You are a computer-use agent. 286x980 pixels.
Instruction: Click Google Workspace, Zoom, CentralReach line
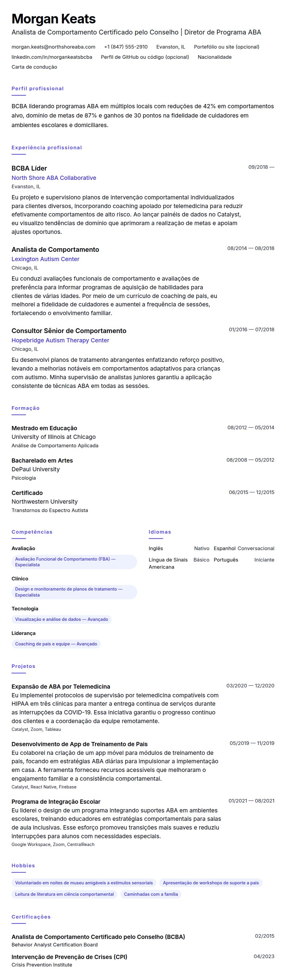[53, 844]
